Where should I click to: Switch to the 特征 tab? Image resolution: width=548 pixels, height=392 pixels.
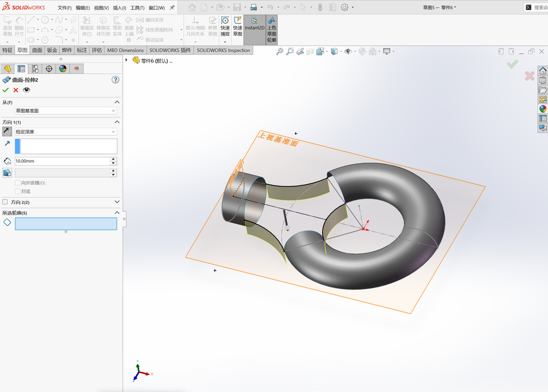tap(7, 50)
